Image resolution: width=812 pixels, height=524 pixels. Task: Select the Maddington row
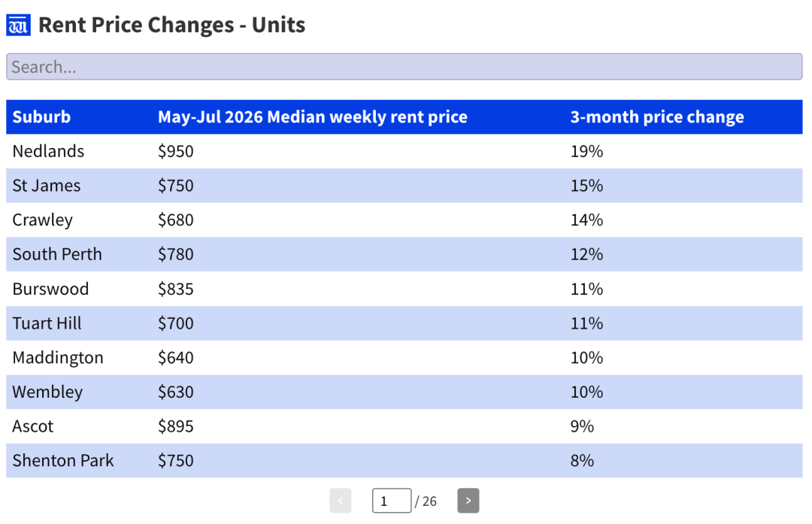(404, 358)
